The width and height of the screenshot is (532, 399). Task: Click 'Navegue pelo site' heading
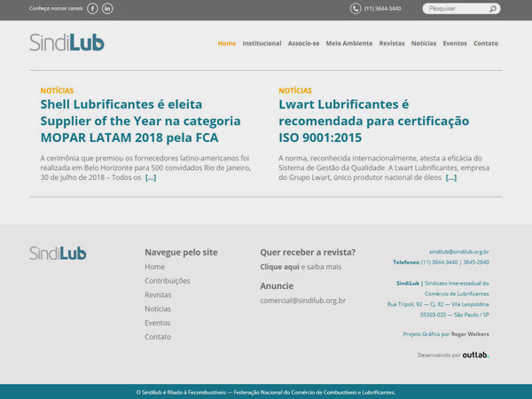[181, 253]
